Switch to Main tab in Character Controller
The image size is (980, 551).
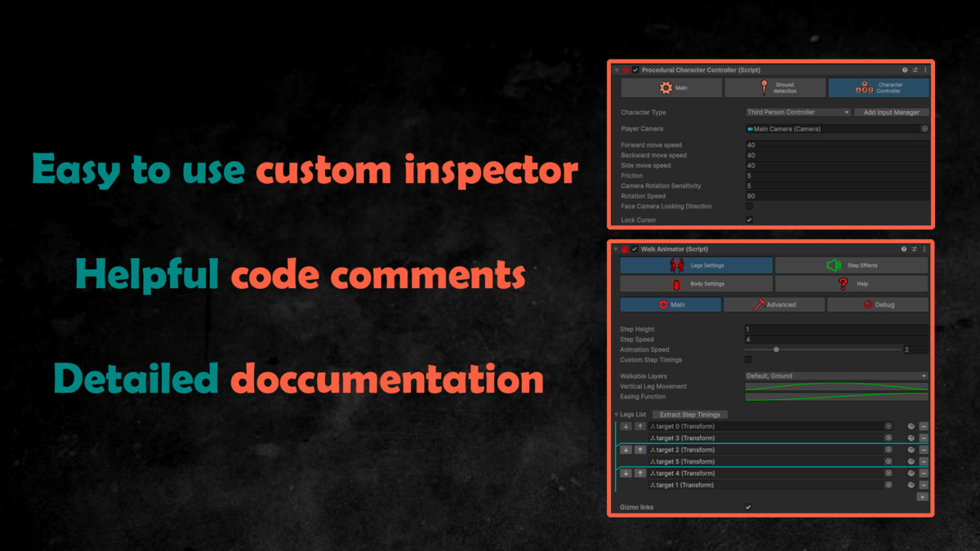click(x=671, y=87)
